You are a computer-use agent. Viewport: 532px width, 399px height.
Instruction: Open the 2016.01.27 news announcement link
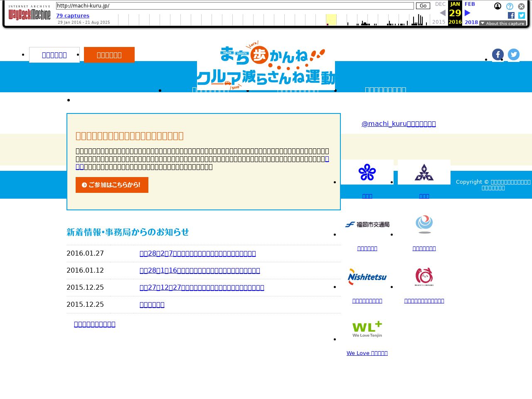pyautogui.click(x=197, y=254)
